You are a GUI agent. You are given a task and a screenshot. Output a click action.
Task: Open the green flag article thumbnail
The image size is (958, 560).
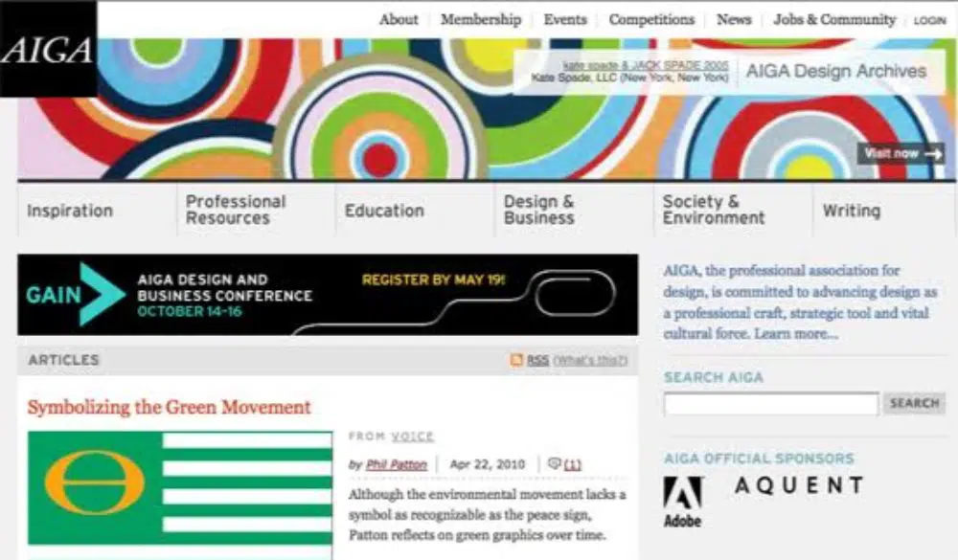(179, 488)
